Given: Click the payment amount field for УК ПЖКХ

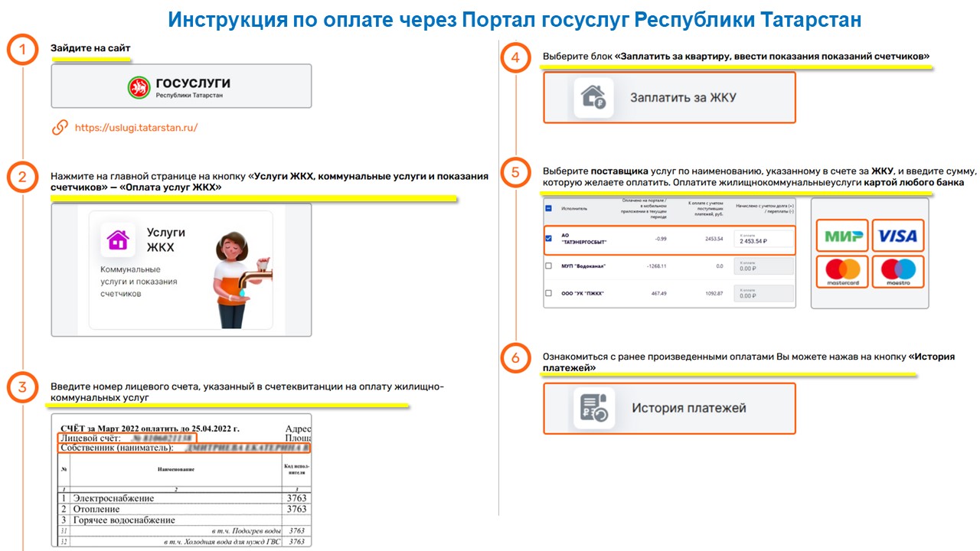Looking at the screenshot, I should pyautogui.click(x=763, y=293).
